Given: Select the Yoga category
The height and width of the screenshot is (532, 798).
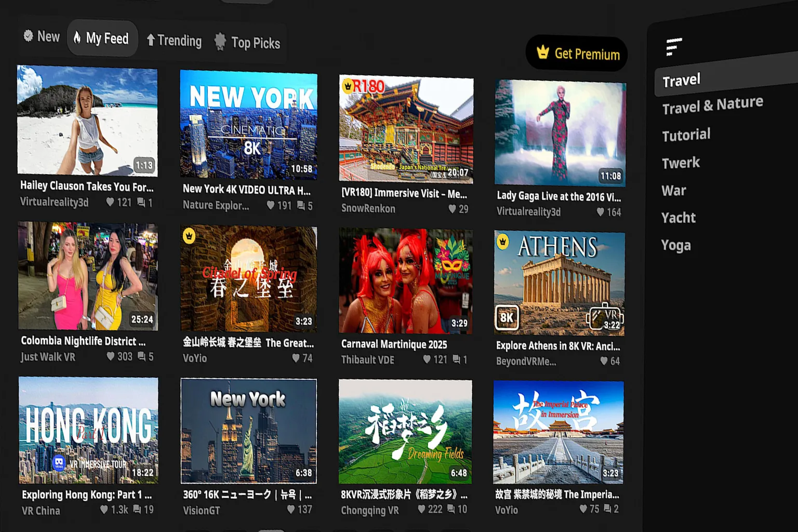Looking at the screenshot, I should click(x=675, y=245).
